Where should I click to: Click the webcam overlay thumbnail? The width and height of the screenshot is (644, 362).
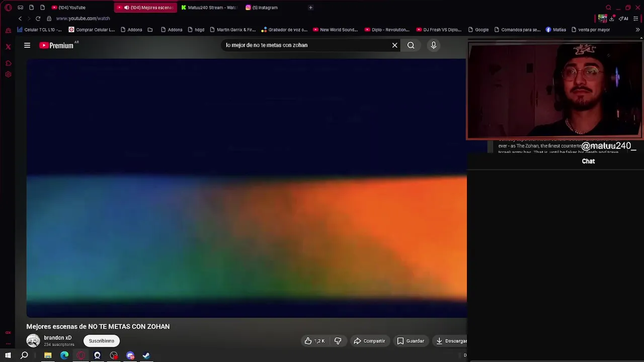[x=554, y=90]
